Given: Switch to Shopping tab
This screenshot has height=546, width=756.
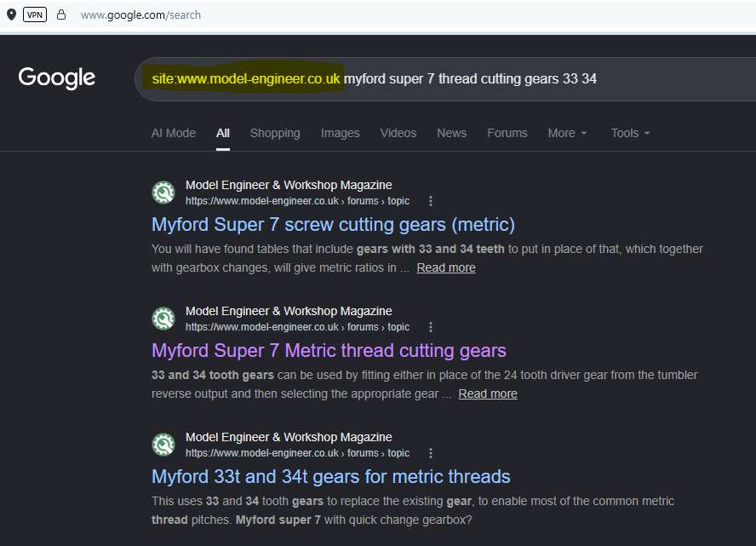Looking at the screenshot, I should 275,133.
